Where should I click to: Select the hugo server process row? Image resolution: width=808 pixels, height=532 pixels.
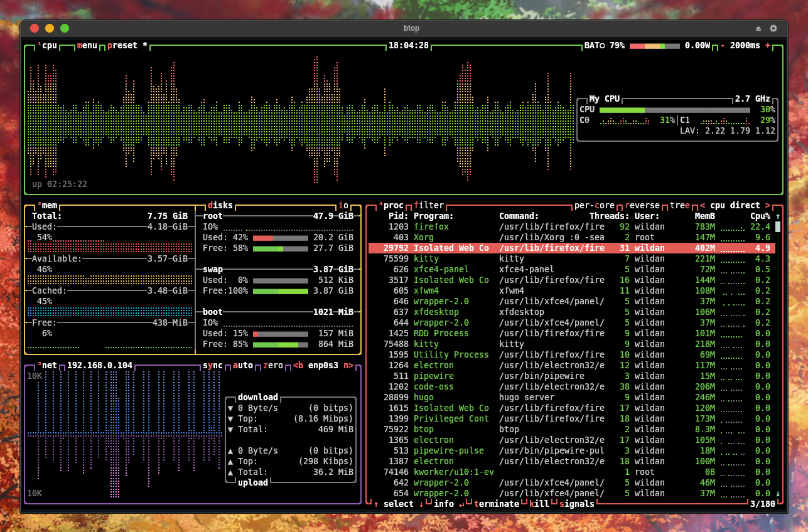tap(572, 397)
